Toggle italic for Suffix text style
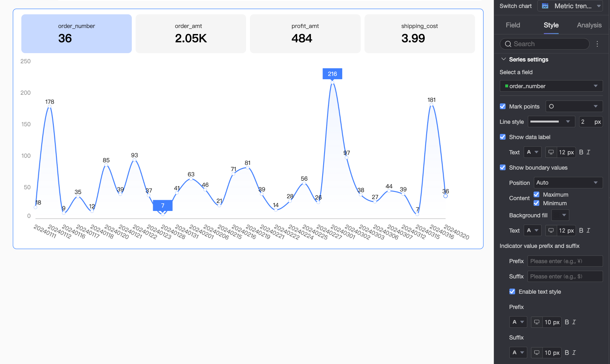The width and height of the screenshot is (610, 364). point(574,353)
